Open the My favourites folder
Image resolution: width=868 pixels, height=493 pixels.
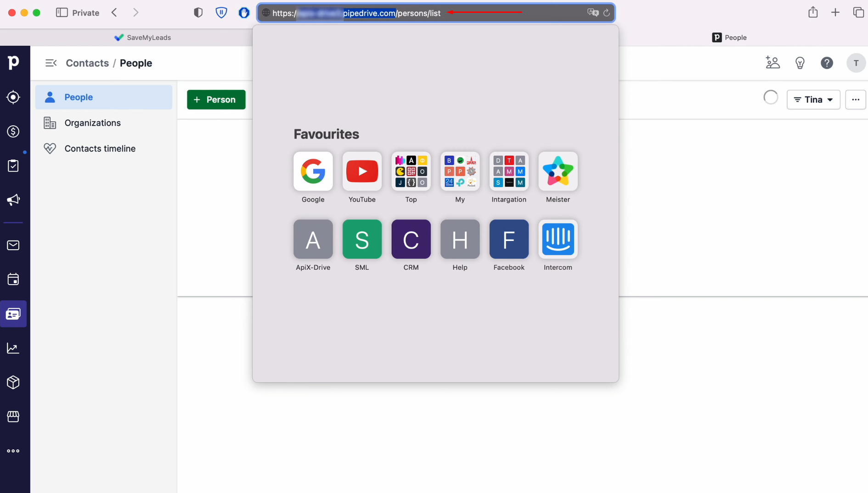(460, 171)
